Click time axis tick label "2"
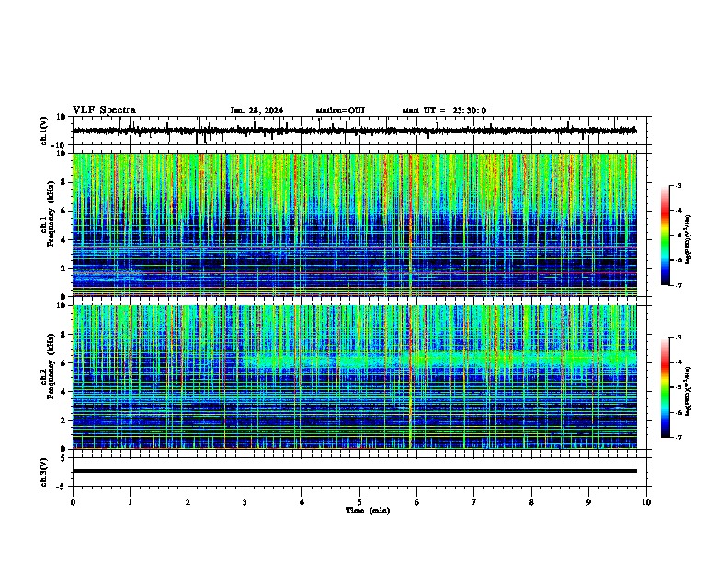Viewport: 728px width, 563px height. (188, 502)
